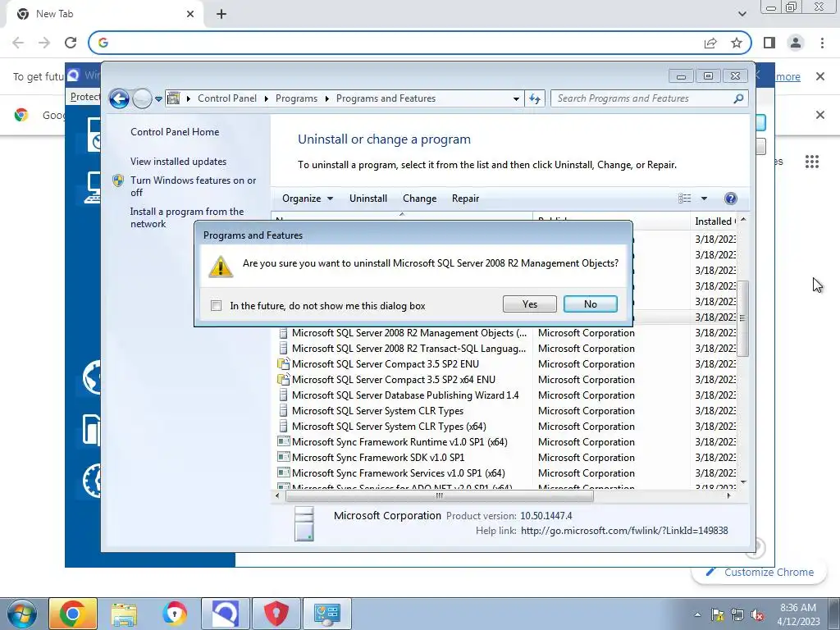This screenshot has width=840, height=630.
Task: Open the Google apps grid icon
Action: (x=811, y=162)
